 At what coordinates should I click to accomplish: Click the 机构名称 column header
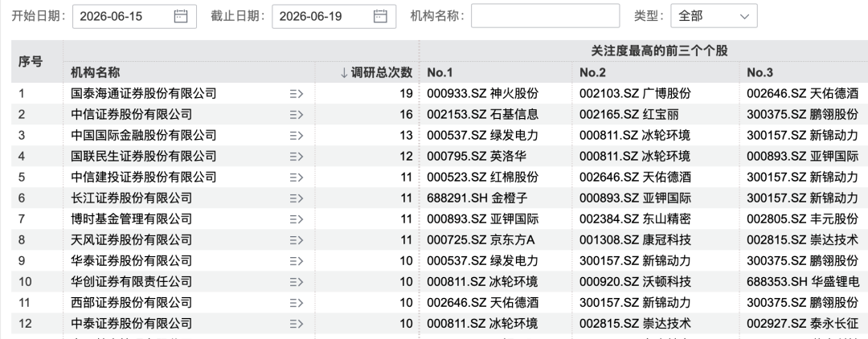tap(95, 72)
